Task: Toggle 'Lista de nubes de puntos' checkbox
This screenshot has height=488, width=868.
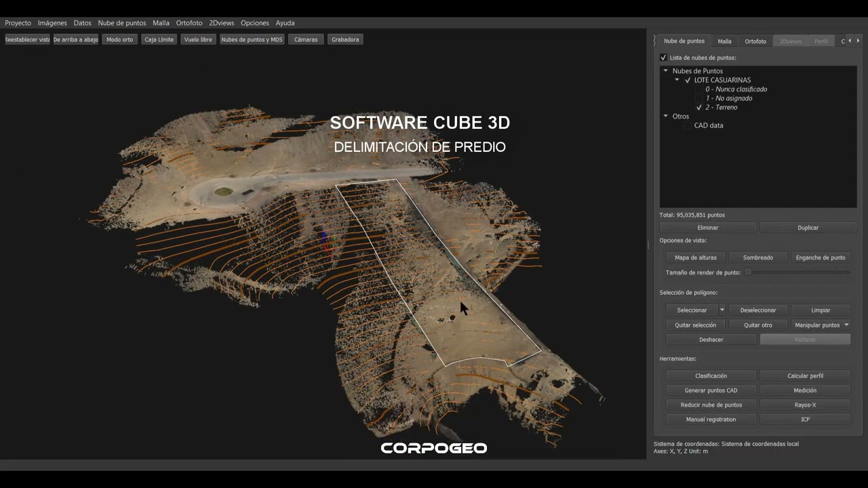Action: coord(663,58)
